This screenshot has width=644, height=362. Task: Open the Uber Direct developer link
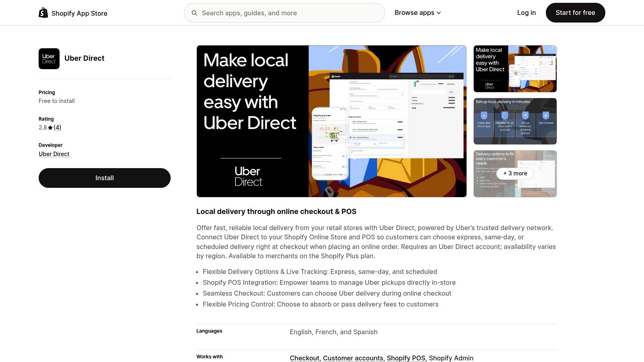tap(54, 154)
